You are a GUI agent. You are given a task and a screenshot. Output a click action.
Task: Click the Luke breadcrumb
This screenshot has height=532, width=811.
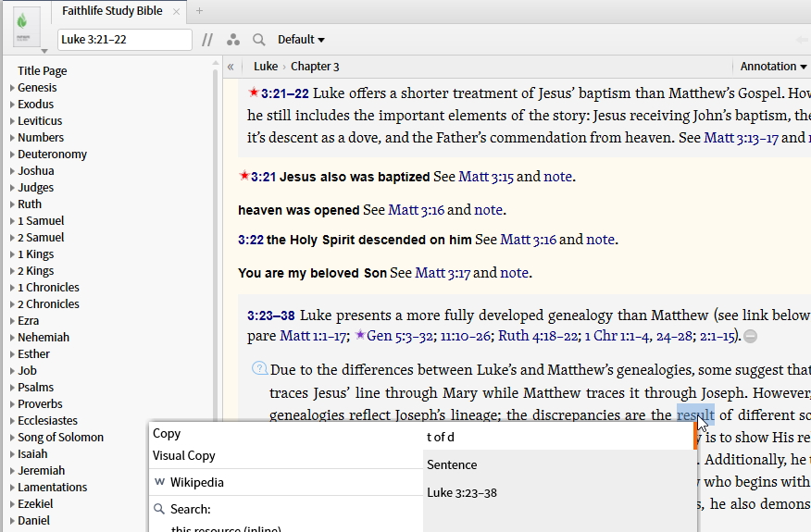266,67
